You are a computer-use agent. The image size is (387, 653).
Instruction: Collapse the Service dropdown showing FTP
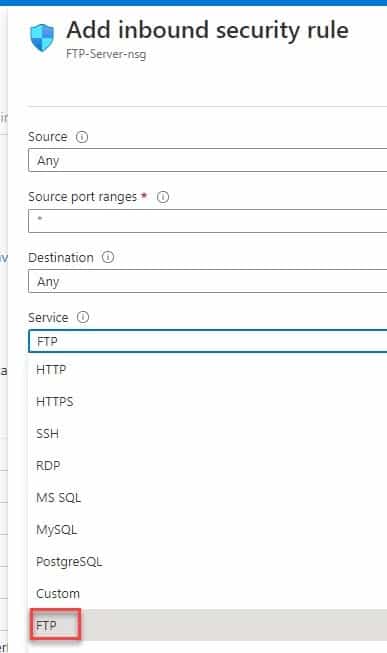pos(207,341)
